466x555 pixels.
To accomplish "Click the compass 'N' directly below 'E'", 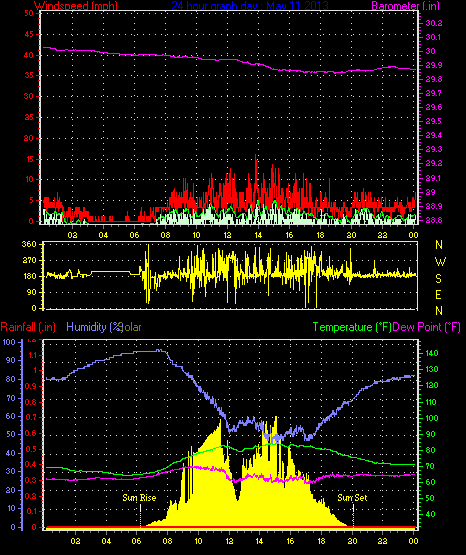I will point(439,311).
